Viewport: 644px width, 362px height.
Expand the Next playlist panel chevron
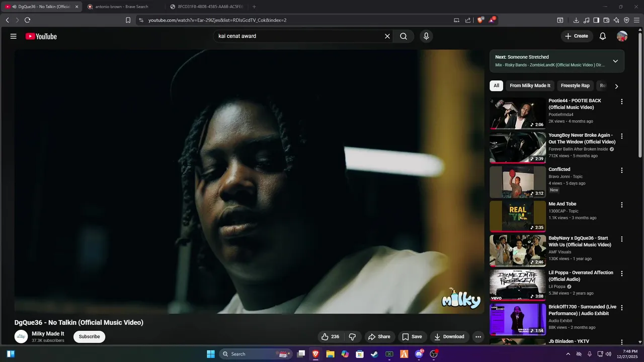click(615, 61)
